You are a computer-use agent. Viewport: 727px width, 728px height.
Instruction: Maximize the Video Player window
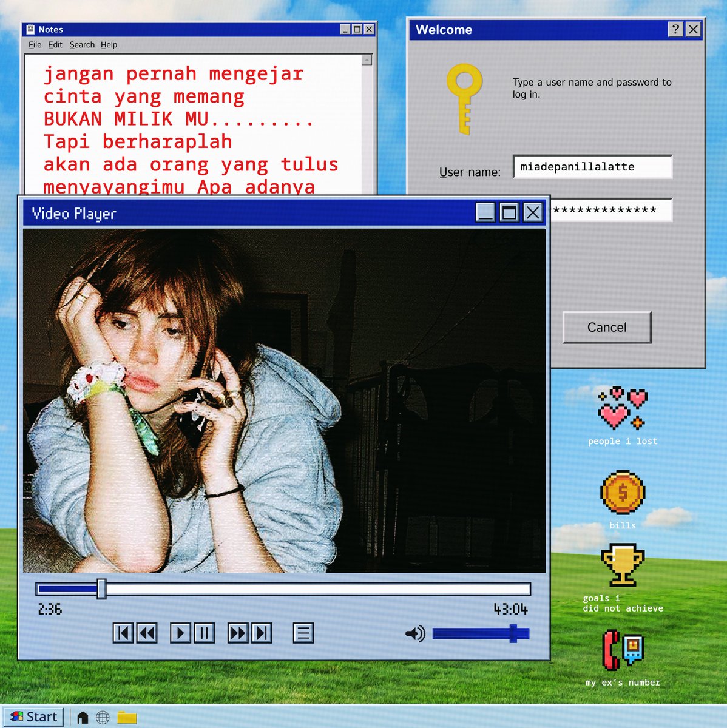[509, 212]
